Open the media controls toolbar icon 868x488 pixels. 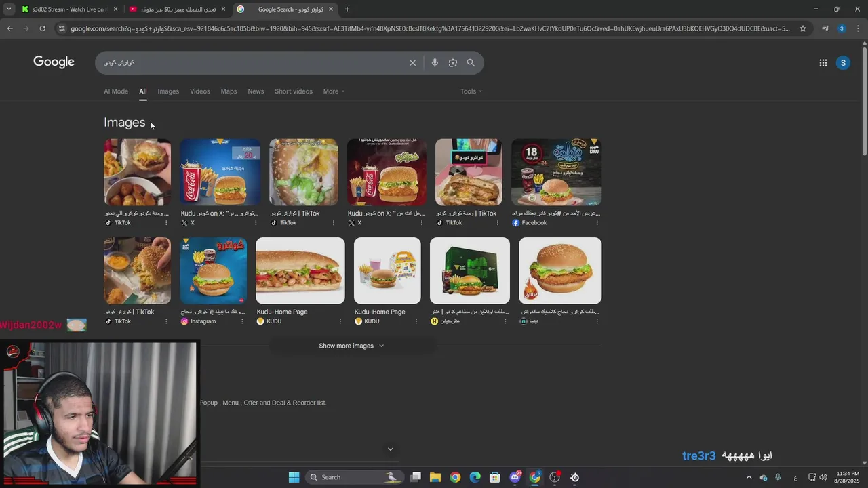[x=825, y=28]
